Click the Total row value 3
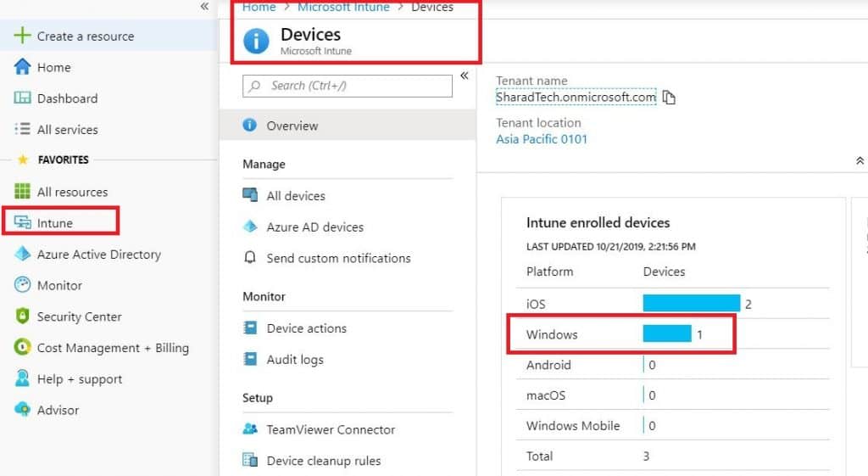 pos(646,456)
